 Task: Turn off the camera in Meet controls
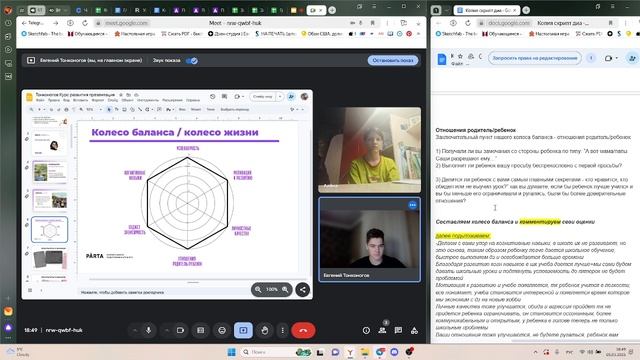click(x=180, y=330)
